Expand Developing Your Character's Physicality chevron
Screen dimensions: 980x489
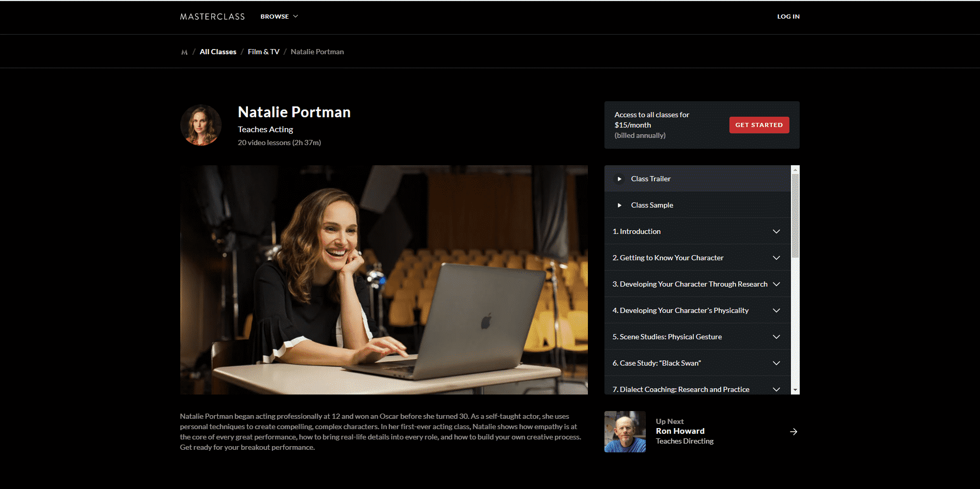click(776, 310)
